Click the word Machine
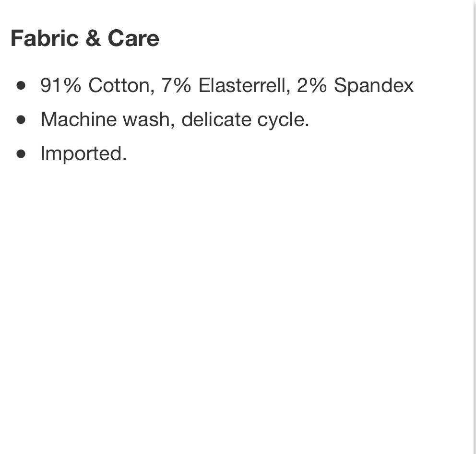This screenshot has height=454, width=476. (x=79, y=119)
